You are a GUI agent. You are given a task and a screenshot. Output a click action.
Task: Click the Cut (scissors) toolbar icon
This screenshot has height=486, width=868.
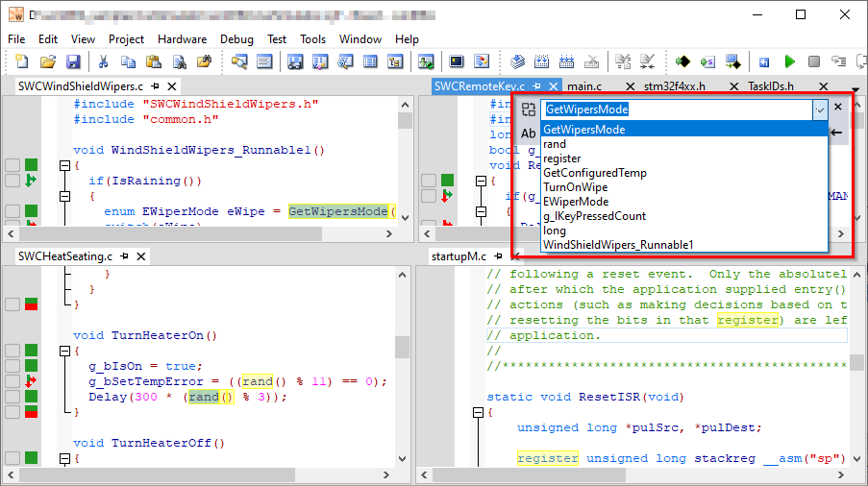point(103,62)
